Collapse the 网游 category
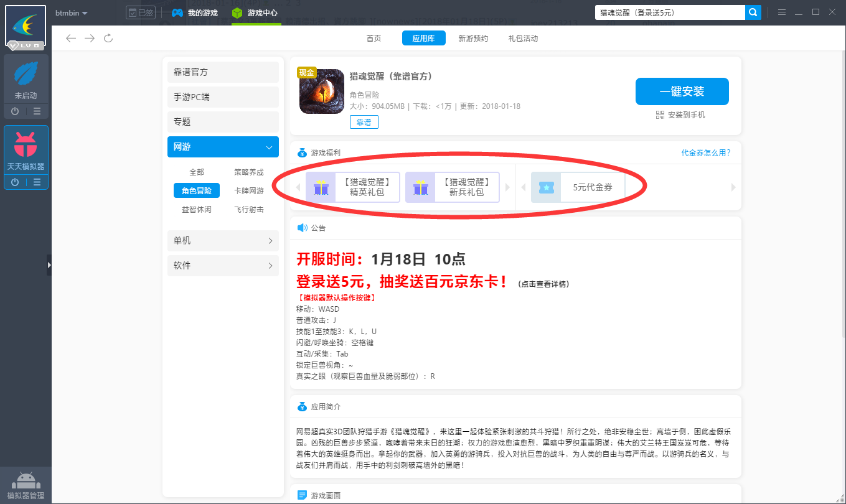Image resolution: width=846 pixels, height=504 pixels. [223, 147]
